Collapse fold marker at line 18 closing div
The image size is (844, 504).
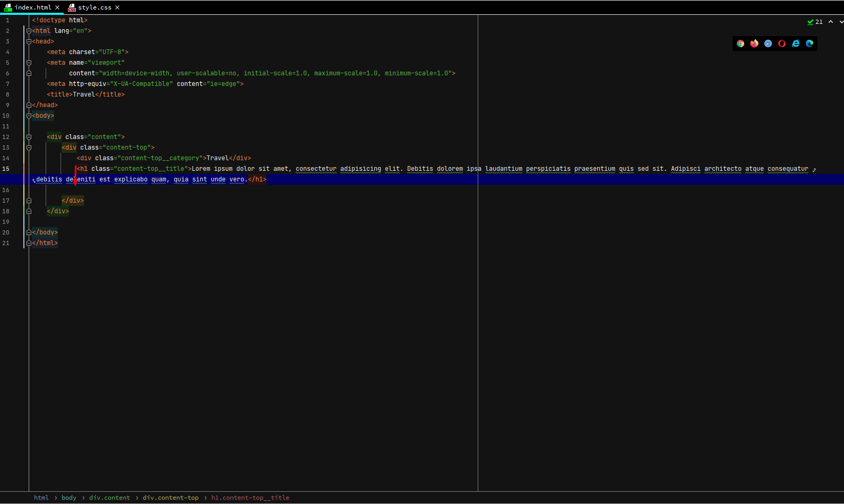[x=29, y=211]
